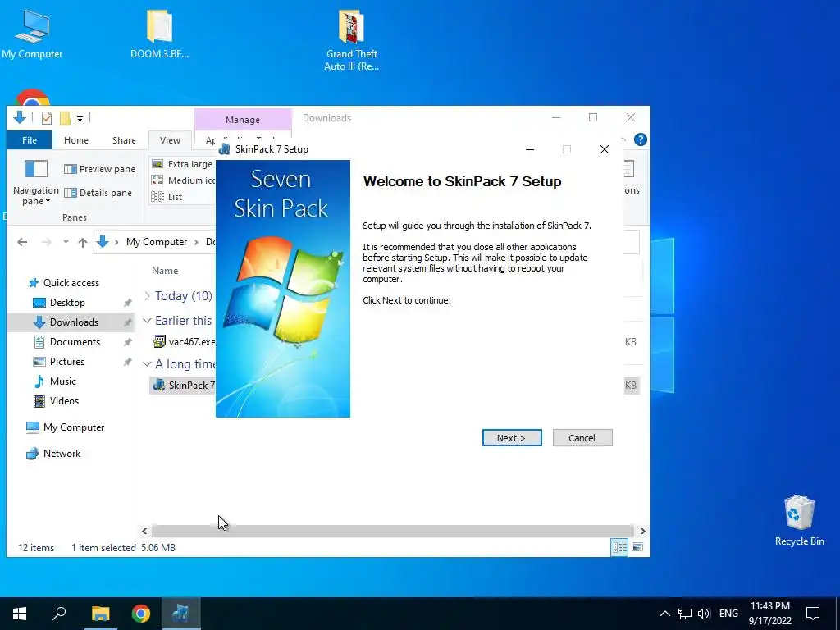Click the Name column header
This screenshot has width=840, height=630.
(x=165, y=271)
